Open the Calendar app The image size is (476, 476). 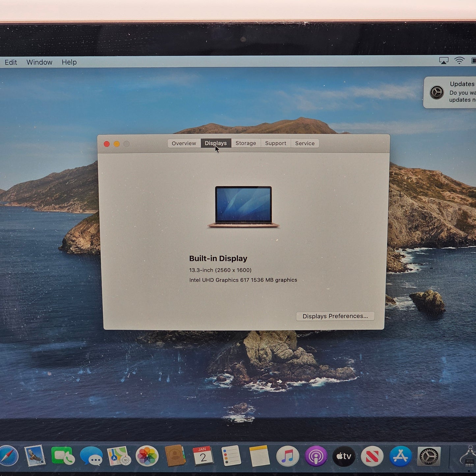(203, 456)
